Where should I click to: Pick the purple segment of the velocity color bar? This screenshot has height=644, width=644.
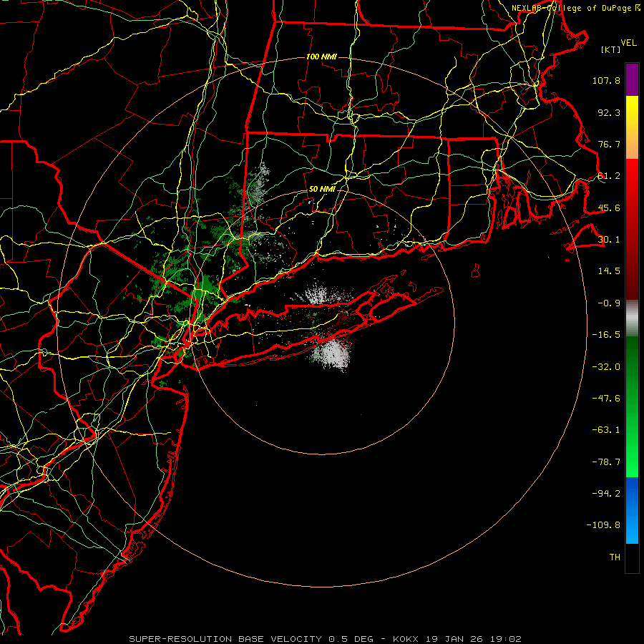(x=632, y=79)
